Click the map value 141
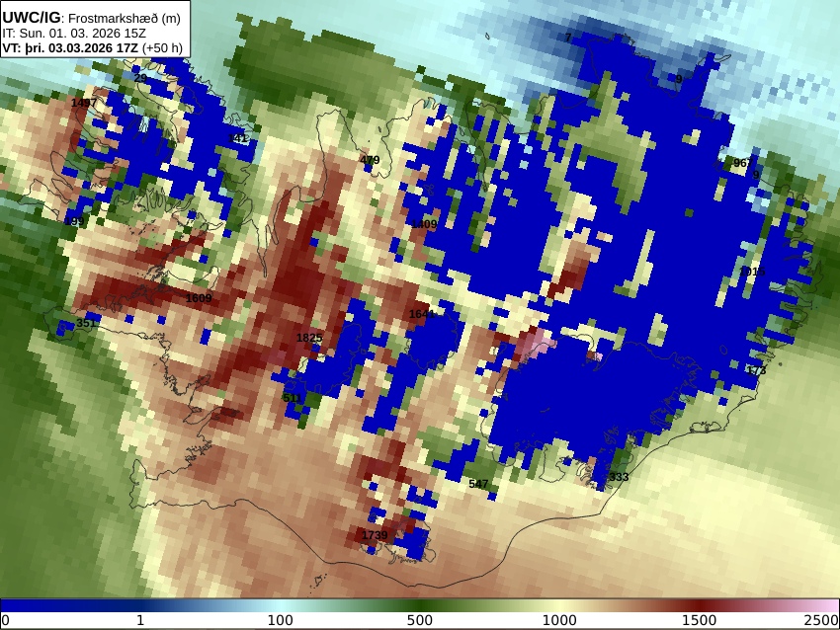 [x=237, y=138]
